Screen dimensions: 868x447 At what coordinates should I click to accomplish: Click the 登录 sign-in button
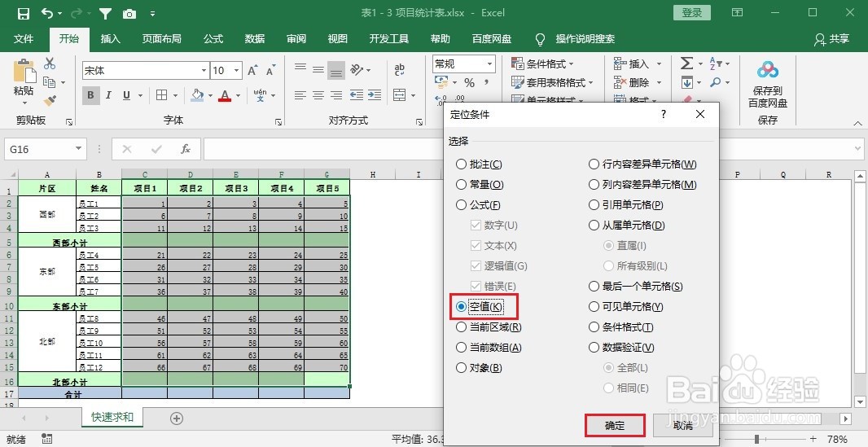tap(692, 13)
